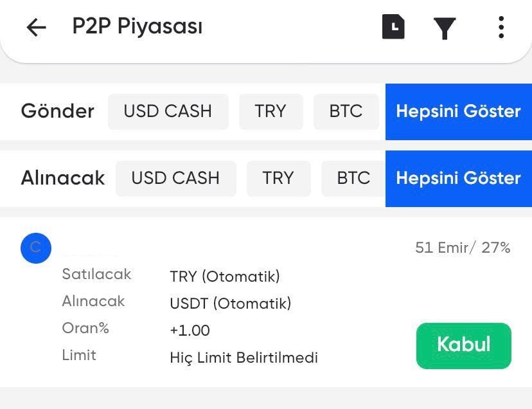Select the BTC chip in the Gönder row
This screenshot has height=409, width=532.
coord(346,111)
